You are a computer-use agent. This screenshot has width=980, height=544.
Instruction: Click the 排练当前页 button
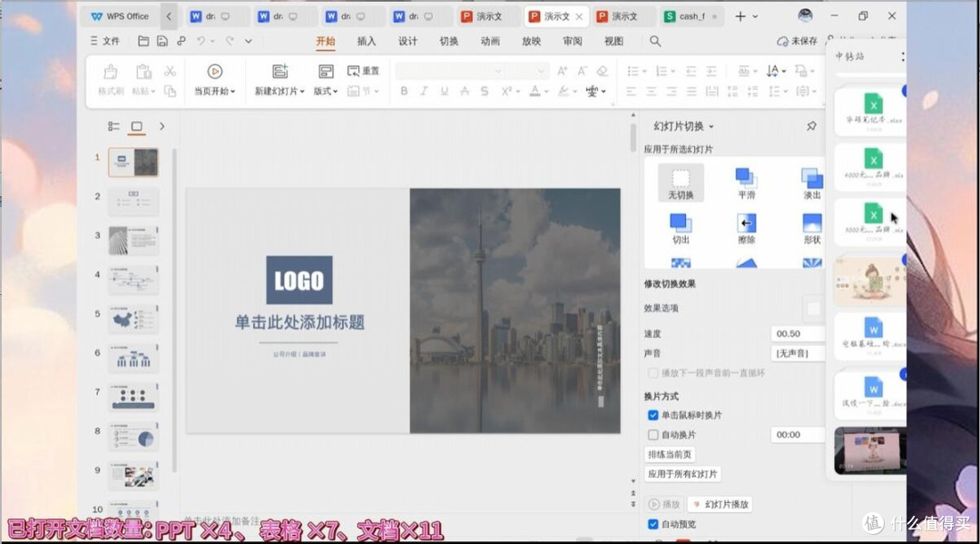click(x=670, y=455)
